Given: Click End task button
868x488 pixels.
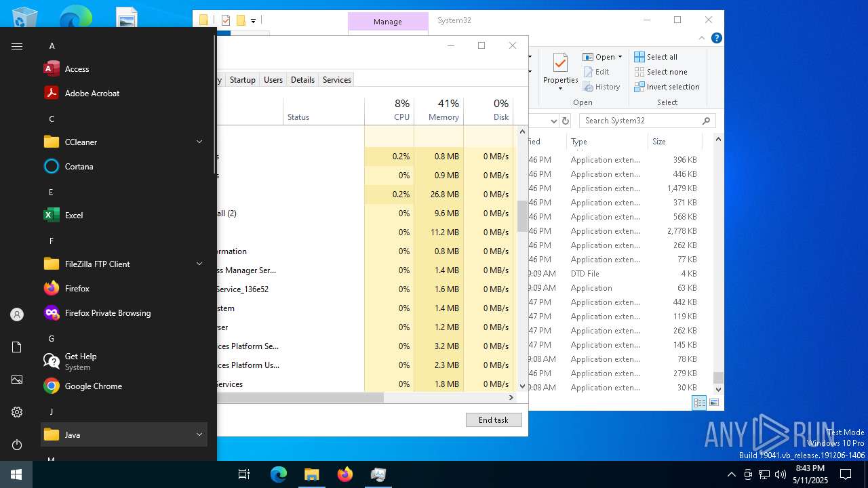Looking at the screenshot, I should pyautogui.click(x=494, y=420).
